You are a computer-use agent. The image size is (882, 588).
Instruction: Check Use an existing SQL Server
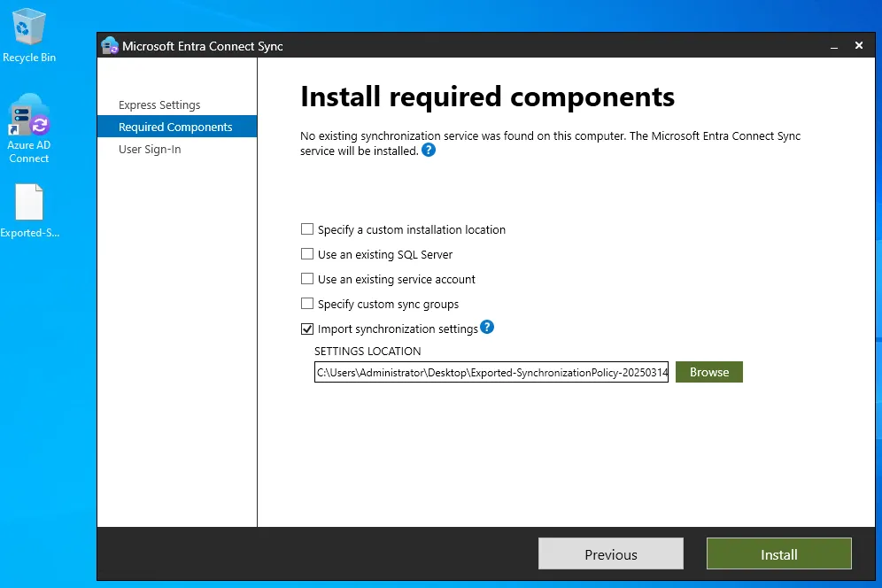coord(307,253)
